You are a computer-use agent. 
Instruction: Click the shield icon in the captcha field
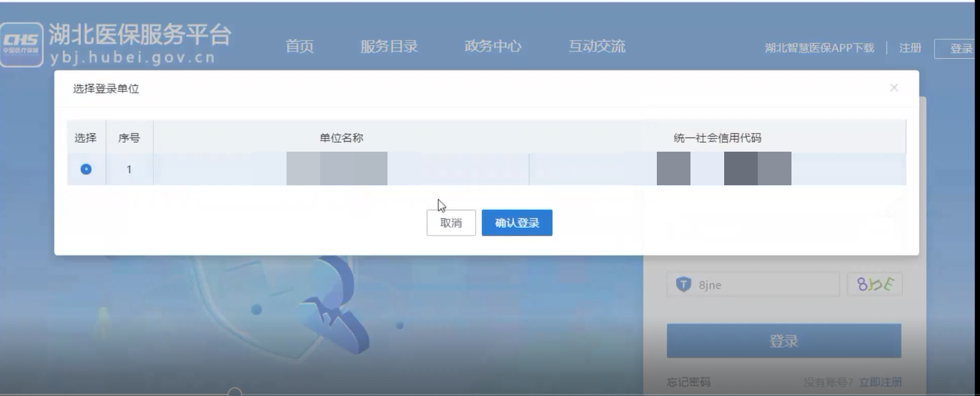683,284
